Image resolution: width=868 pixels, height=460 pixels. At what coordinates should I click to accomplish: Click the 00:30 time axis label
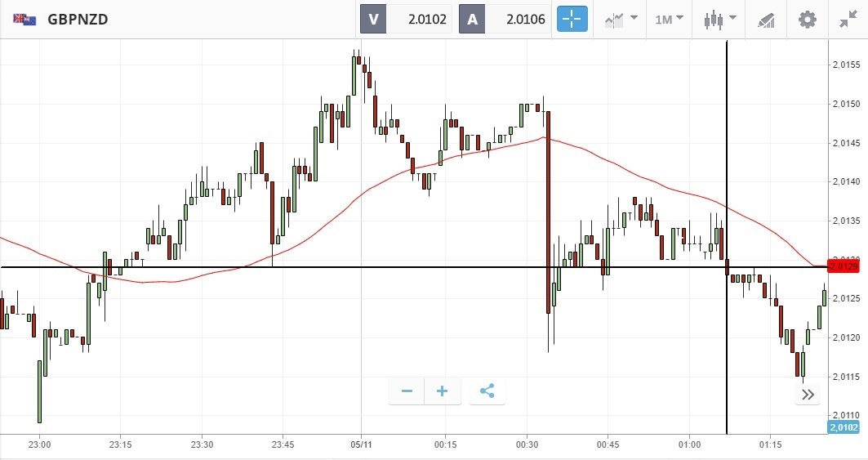(527, 444)
